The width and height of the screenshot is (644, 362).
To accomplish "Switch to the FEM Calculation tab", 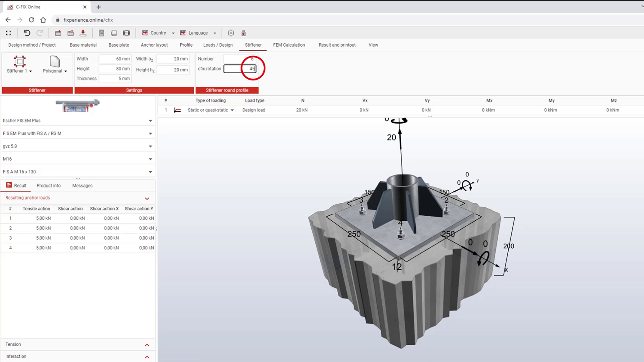I will 289,45.
